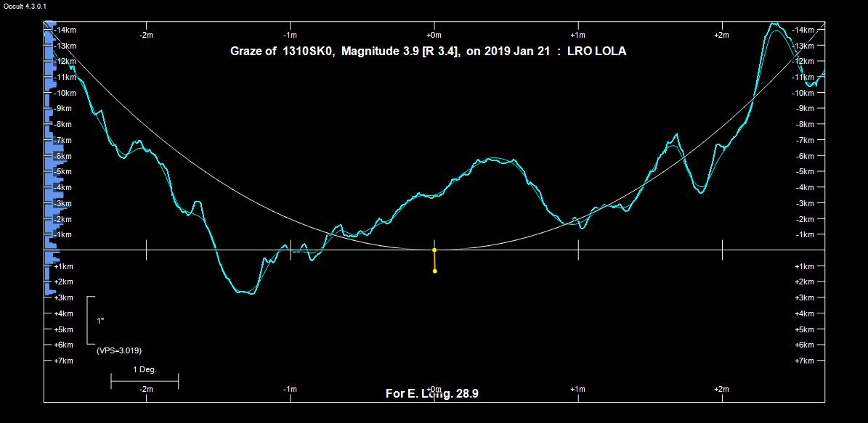Click the "+2m" label on the bottom axis
Screen dimensions: 868x423
point(721,390)
